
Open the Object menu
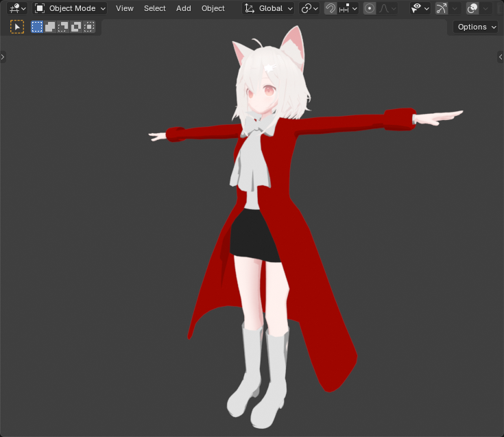click(x=213, y=8)
